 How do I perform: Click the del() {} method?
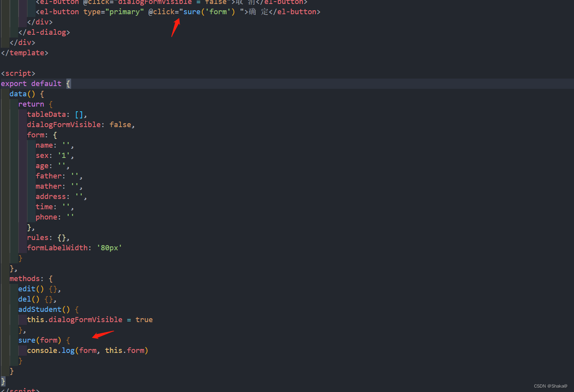38,299
